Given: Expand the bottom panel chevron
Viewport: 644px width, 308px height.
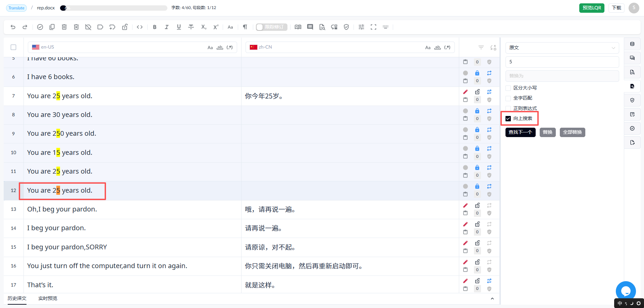Looking at the screenshot, I should pos(492,299).
